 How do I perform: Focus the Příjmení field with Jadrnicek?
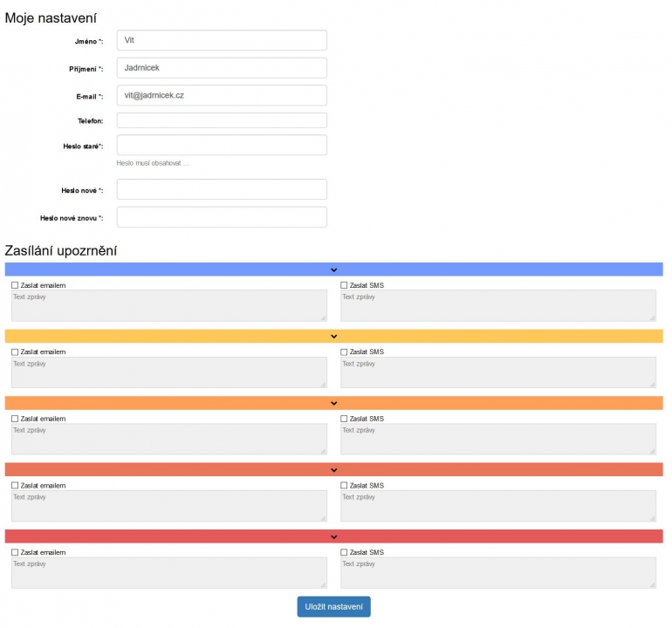pyautogui.click(x=222, y=68)
